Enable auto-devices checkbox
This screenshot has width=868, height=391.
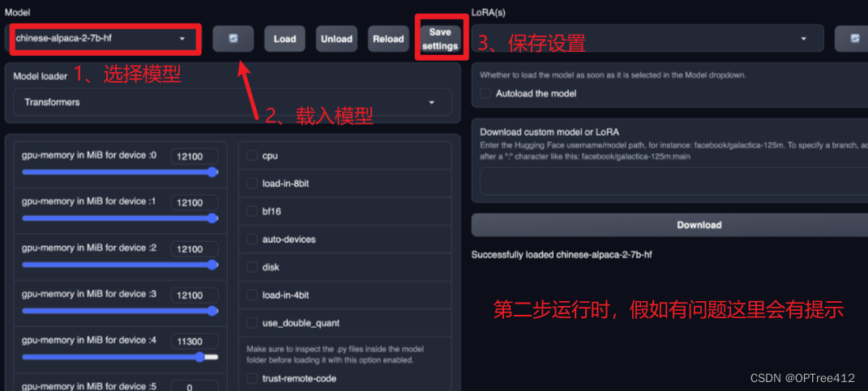pos(252,240)
